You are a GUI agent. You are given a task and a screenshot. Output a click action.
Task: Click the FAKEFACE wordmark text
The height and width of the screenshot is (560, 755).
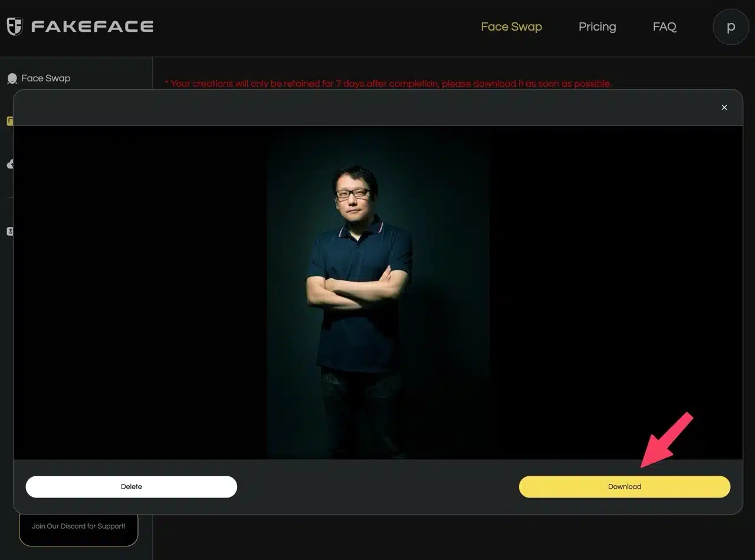[92, 27]
